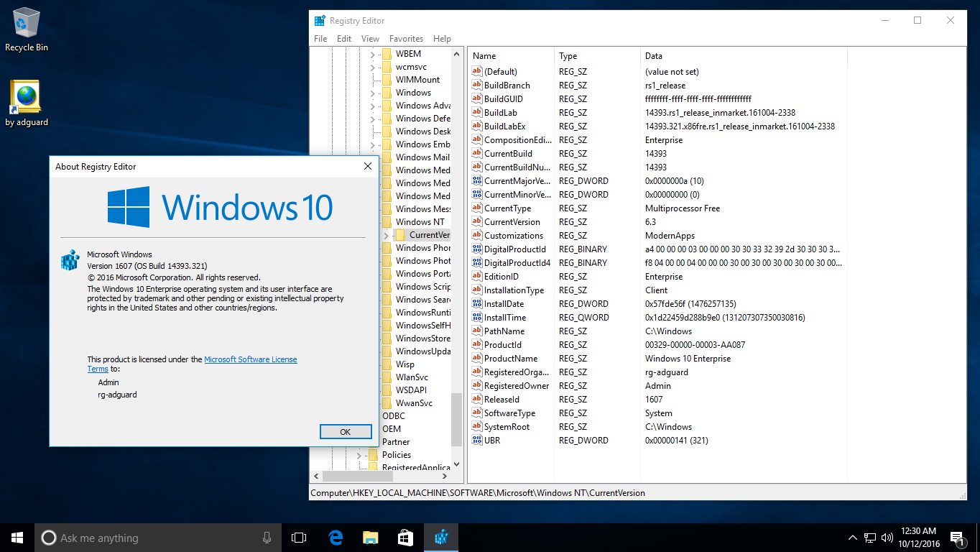Image resolution: width=980 pixels, height=552 pixels.
Task: Open the File menu
Action: point(320,39)
